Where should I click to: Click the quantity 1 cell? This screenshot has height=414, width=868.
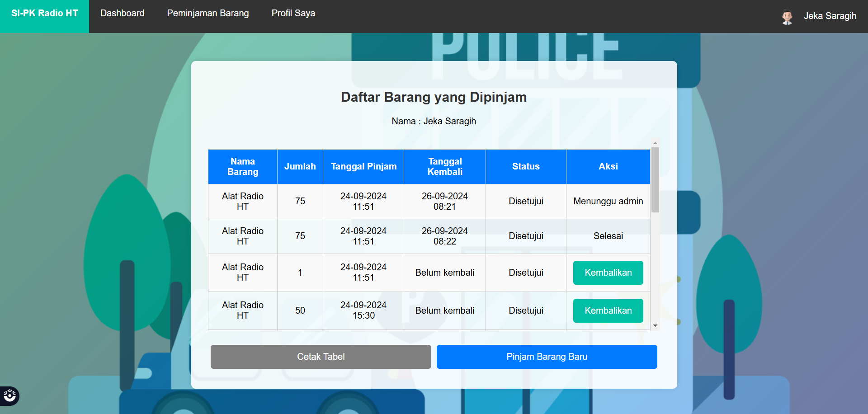click(x=300, y=273)
